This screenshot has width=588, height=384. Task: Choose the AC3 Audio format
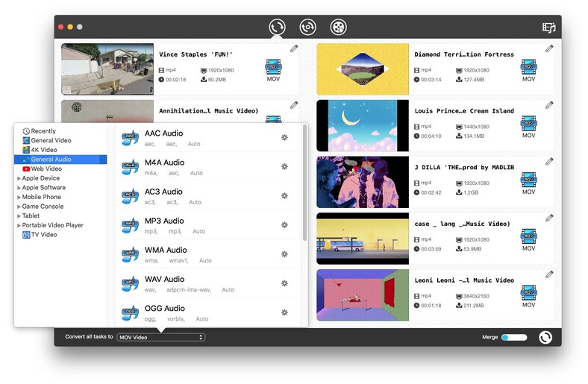[208, 196]
